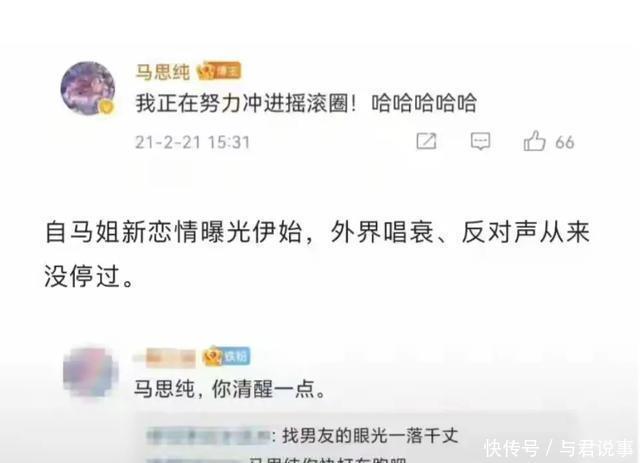This screenshot has height=463, width=640.
Task: Like the comment with thumbs-up icon
Action: 534,141
